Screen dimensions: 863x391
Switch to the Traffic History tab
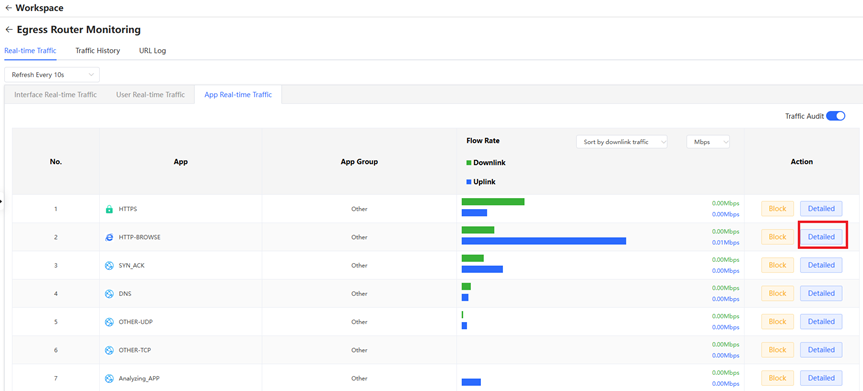pyautogui.click(x=97, y=51)
